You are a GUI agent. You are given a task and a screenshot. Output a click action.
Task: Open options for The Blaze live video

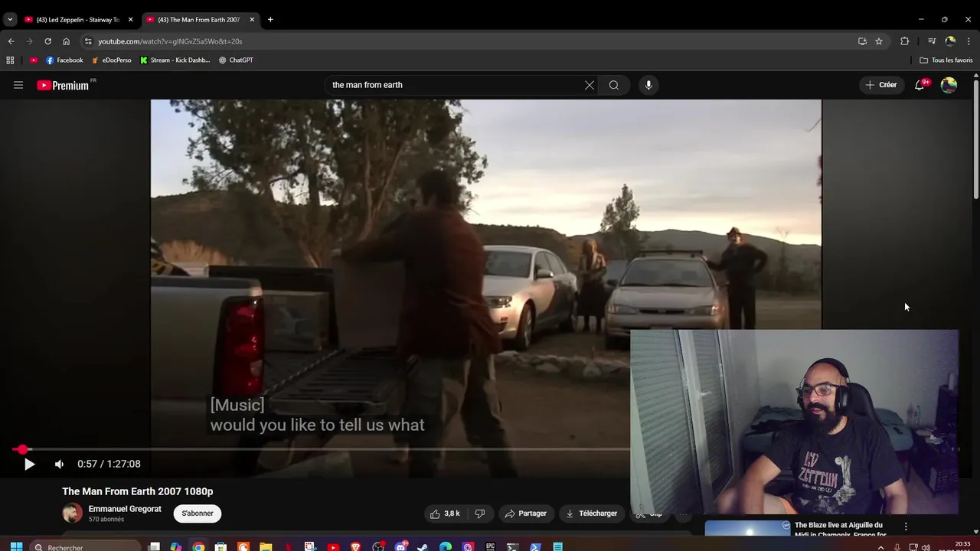[906, 527]
